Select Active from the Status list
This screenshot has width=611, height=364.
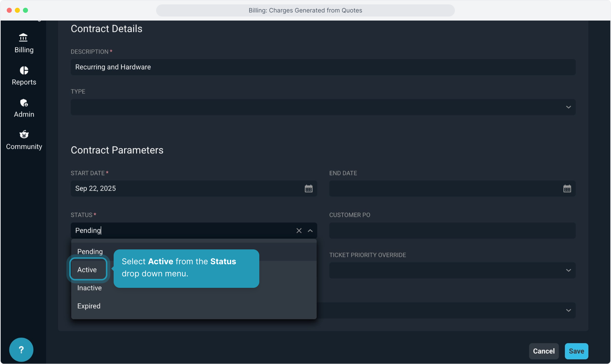pos(87,270)
